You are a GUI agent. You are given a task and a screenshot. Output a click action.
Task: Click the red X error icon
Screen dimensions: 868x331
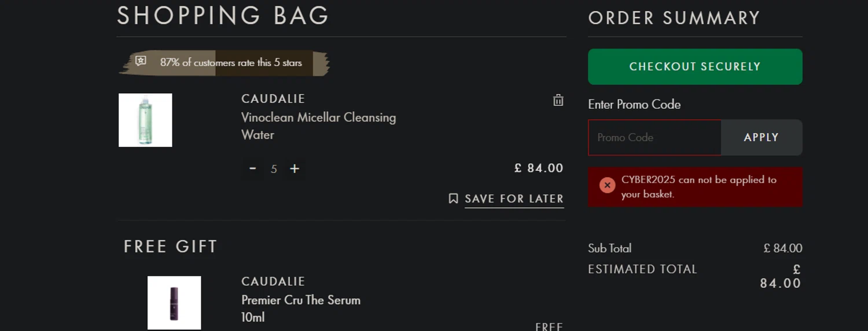(x=607, y=185)
